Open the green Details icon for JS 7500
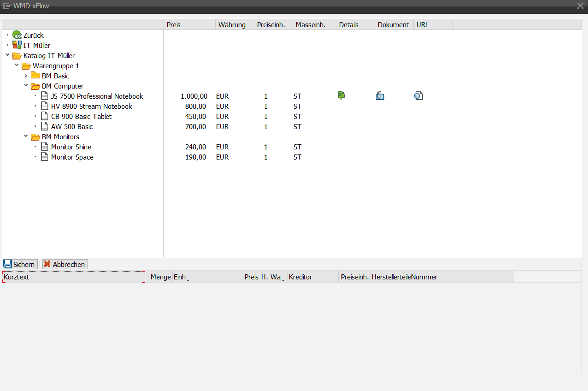This screenshot has width=588, height=391. tap(341, 96)
